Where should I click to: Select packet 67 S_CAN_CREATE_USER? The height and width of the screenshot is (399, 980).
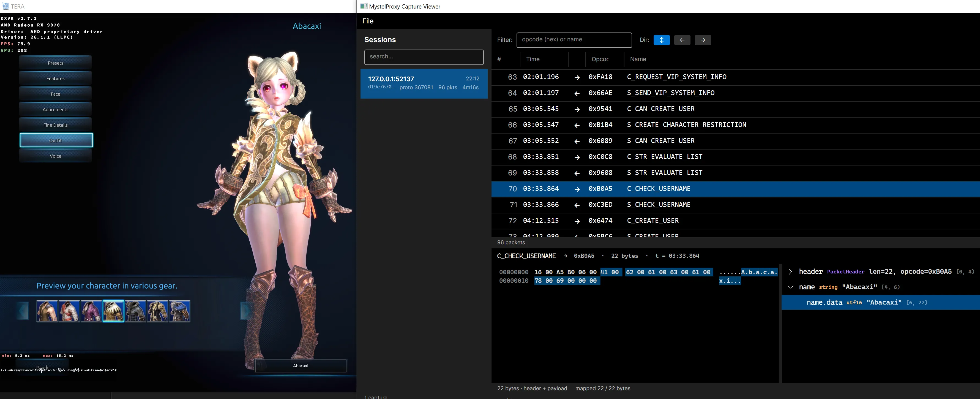[x=735, y=141]
